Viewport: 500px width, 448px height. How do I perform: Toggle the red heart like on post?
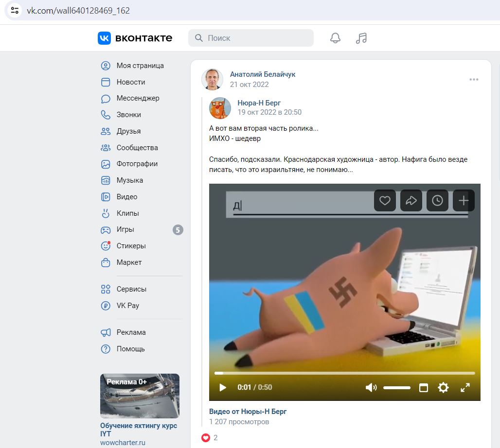(x=206, y=438)
